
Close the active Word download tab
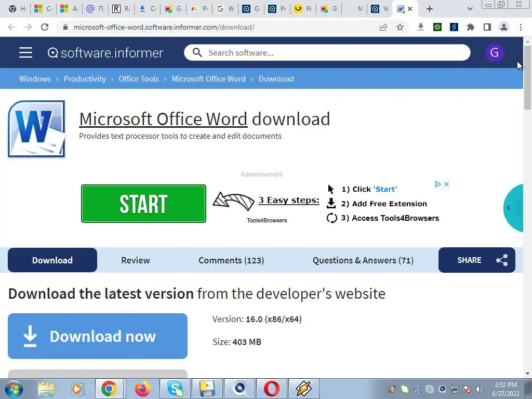(410, 9)
